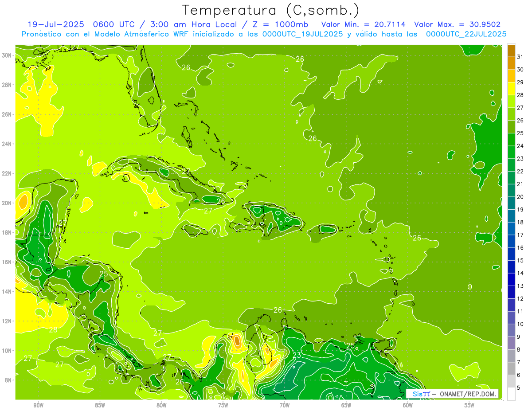532x411 pixels.
Task: Click the '31' color scale label
Action: [x=520, y=56]
